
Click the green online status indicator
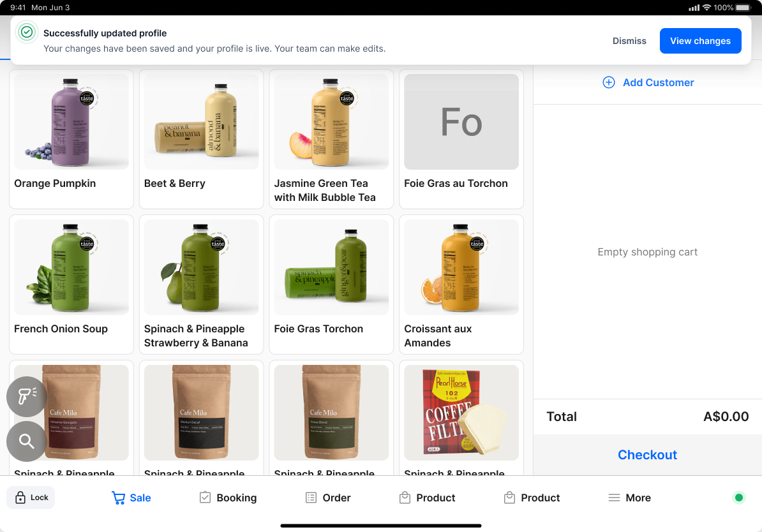(x=738, y=498)
